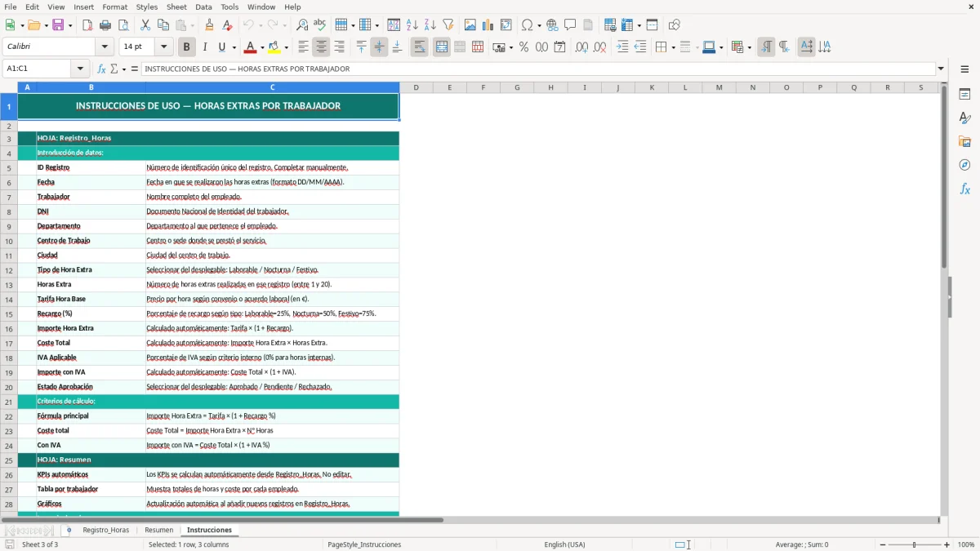Cut the selected cells

[145, 25]
